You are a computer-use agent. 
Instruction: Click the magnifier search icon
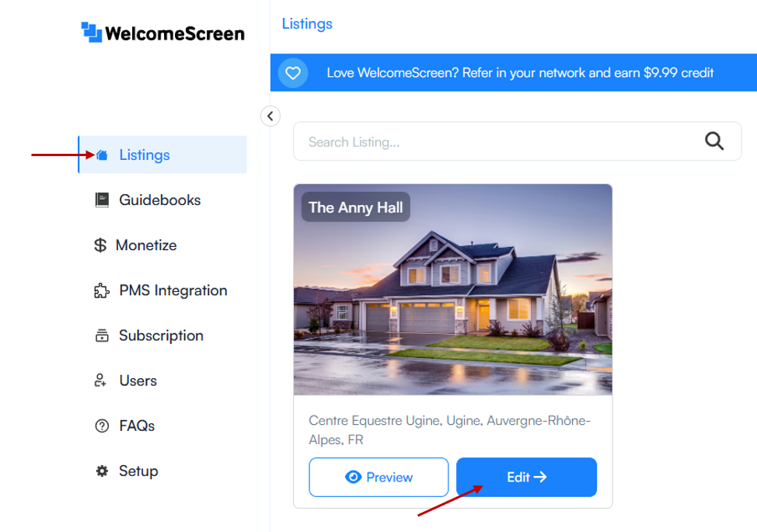714,141
